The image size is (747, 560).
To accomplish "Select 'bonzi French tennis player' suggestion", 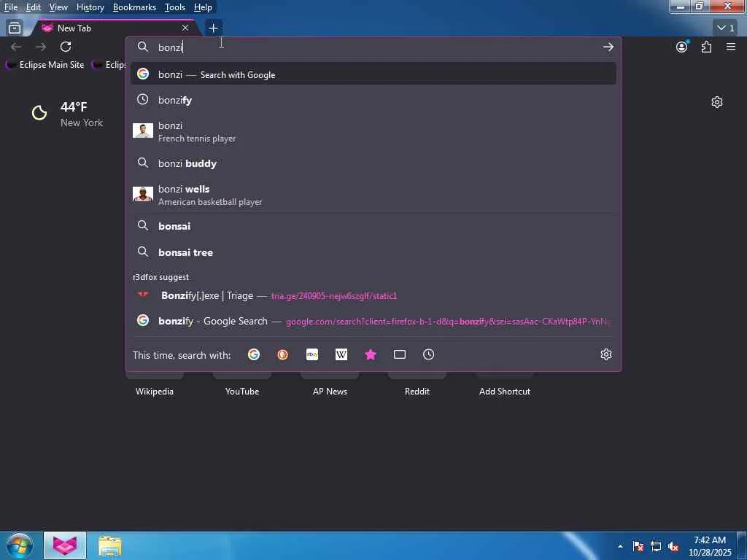I will coord(373,131).
